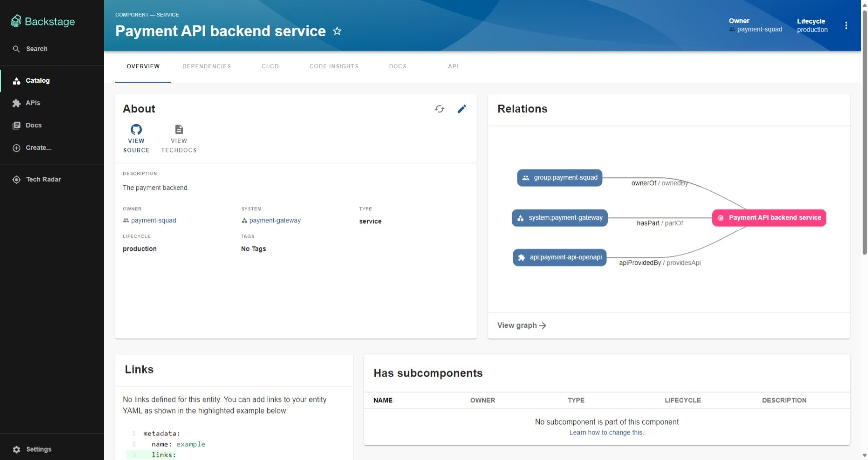The height and width of the screenshot is (460, 868).
Task: Select api:payment-api-openapi node in graph
Action: 559,257
